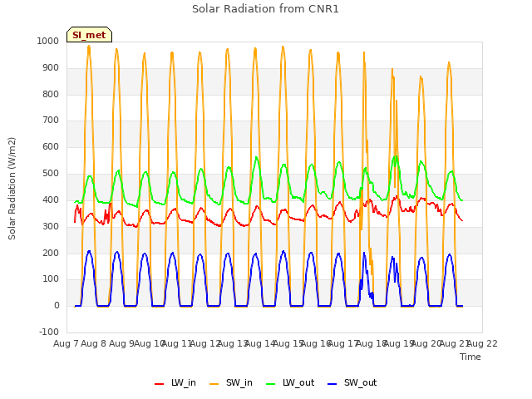Image resolution: width=532 pixels, height=399 pixels.
Task: Click the 600 y-axis tick label
Action: click(x=51, y=147)
